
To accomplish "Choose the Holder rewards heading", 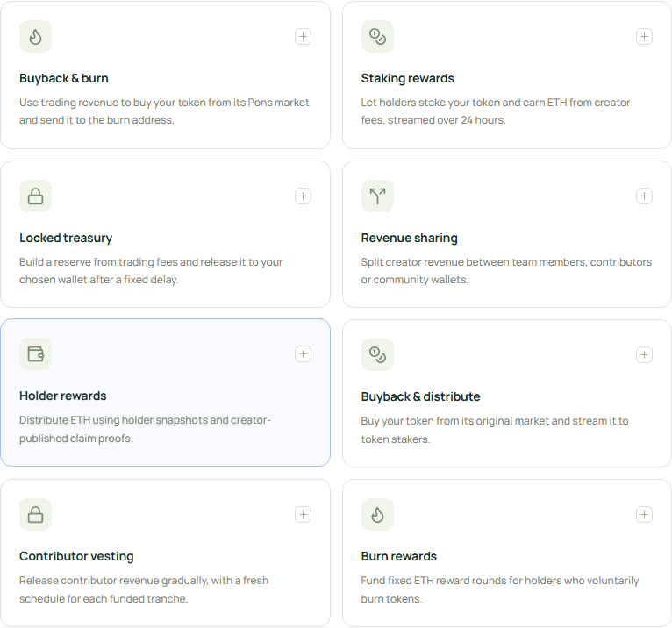I will point(62,396).
